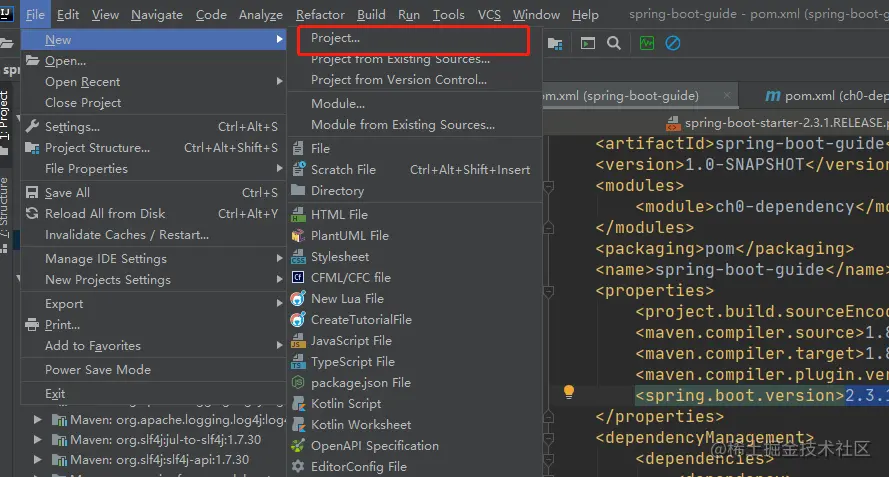Click the JavaScript File icon
Image resolution: width=889 pixels, height=477 pixels.
point(298,341)
